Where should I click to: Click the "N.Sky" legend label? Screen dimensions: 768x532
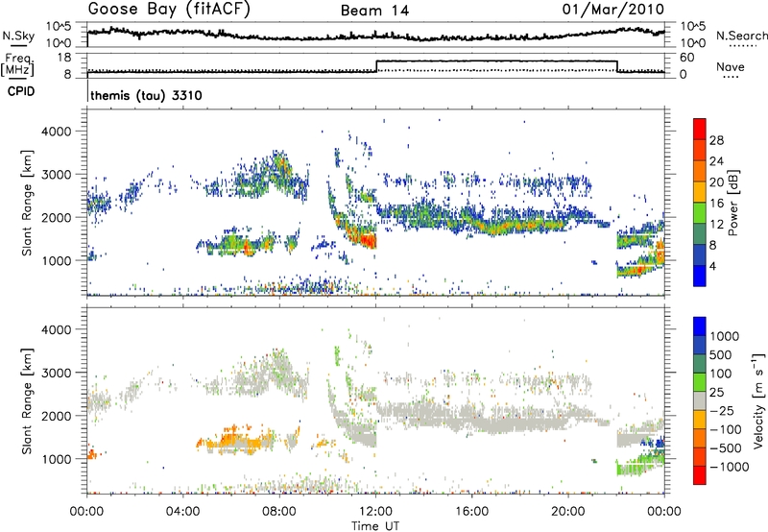(18, 36)
